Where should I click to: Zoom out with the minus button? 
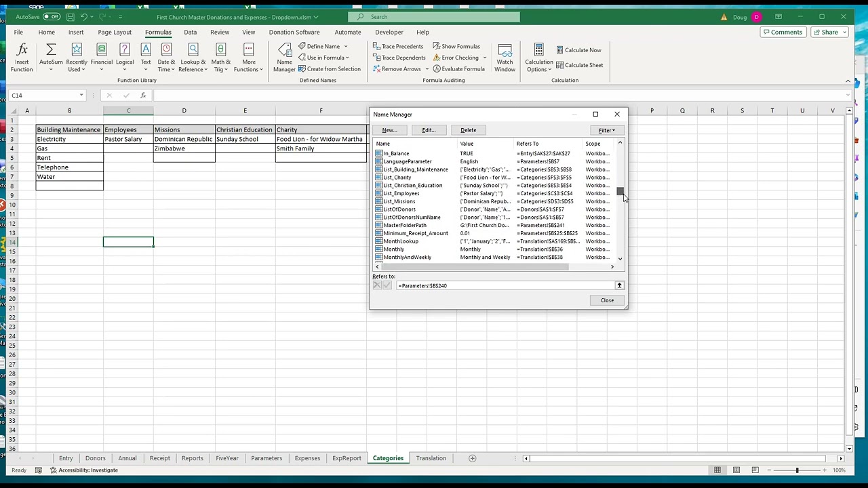(x=768, y=470)
